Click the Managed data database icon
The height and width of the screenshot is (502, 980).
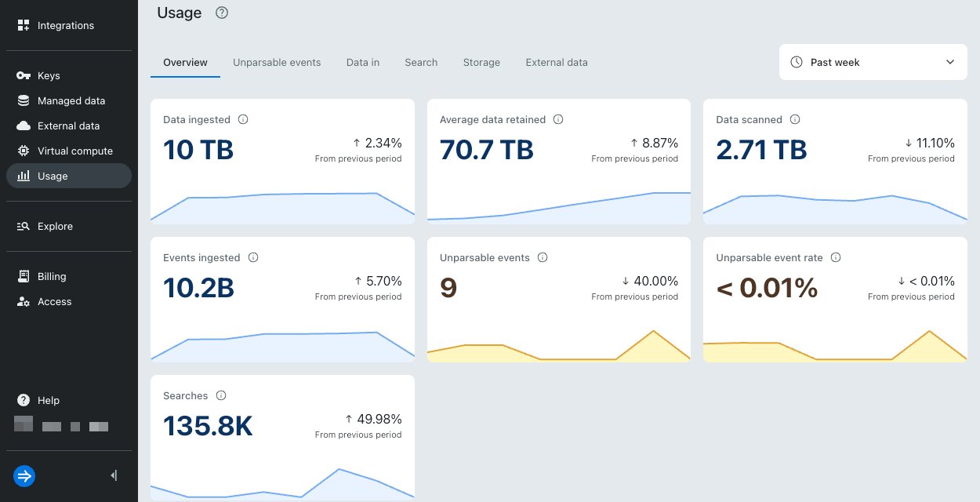pyautogui.click(x=24, y=100)
